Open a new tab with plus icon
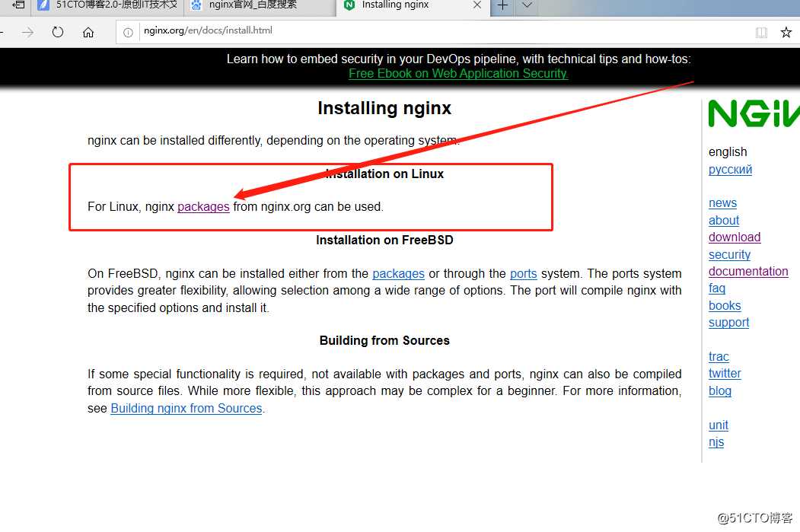The height and width of the screenshot is (532, 800). point(502,5)
